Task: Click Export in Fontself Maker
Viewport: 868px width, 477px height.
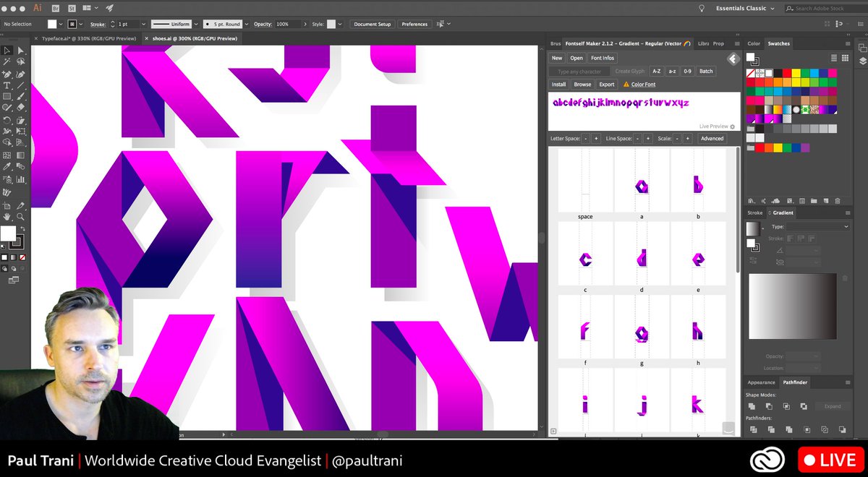Action: (x=606, y=84)
